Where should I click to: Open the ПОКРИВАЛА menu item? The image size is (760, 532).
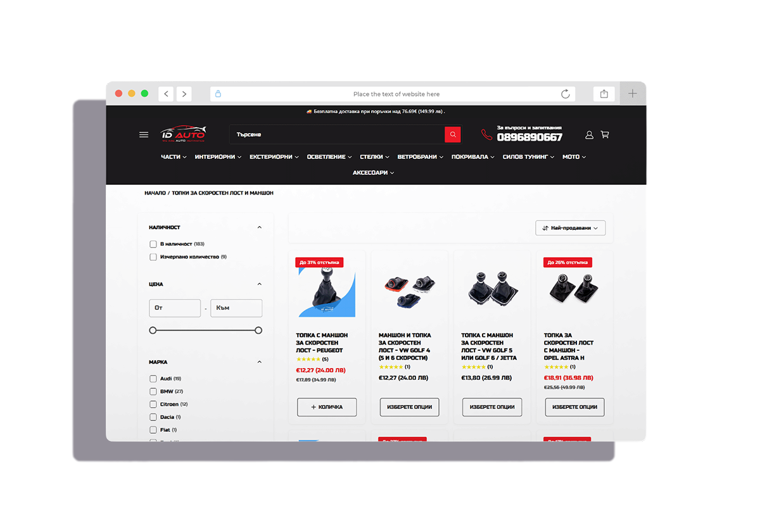473,156
